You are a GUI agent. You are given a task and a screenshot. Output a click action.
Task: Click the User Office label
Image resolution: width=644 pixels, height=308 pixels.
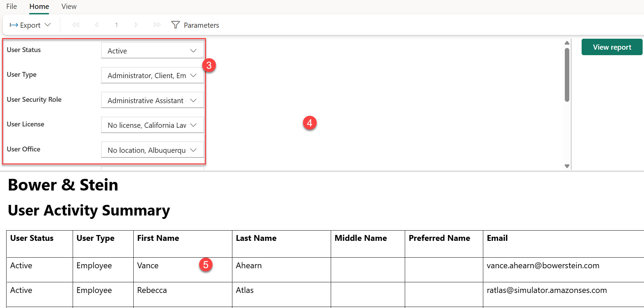click(x=24, y=149)
